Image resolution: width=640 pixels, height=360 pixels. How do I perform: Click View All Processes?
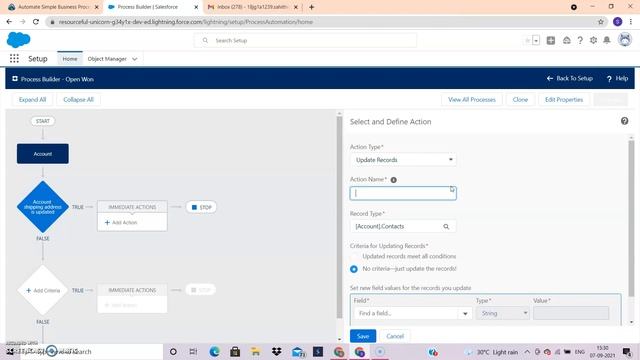click(x=472, y=100)
